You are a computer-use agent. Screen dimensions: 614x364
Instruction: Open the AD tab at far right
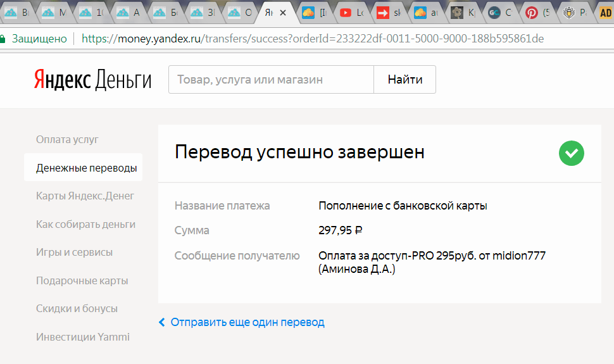[x=605, y=13]
